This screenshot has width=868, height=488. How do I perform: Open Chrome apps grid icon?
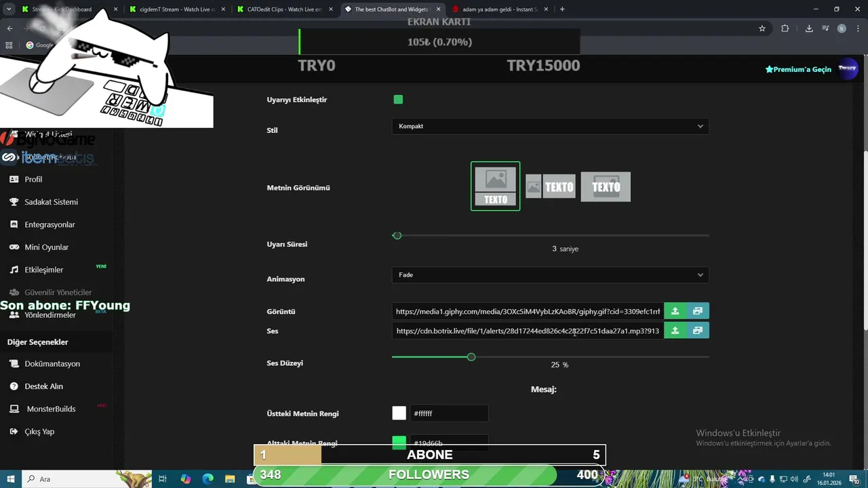[9, 45]
